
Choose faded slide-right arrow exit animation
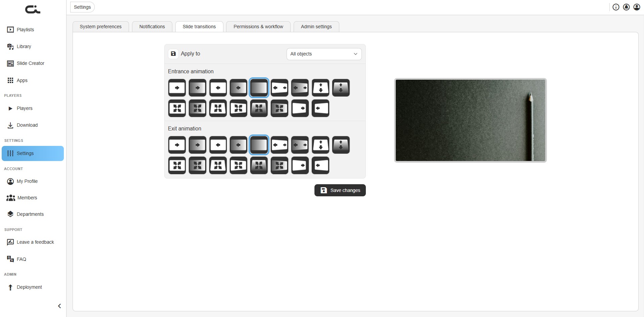pyautogui.click(x=198, y=145)
